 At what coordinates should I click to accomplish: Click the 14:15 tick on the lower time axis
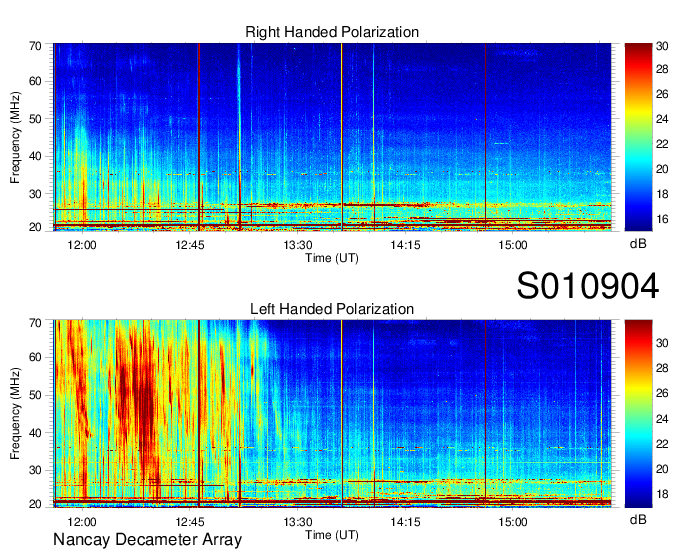[405, 522]
